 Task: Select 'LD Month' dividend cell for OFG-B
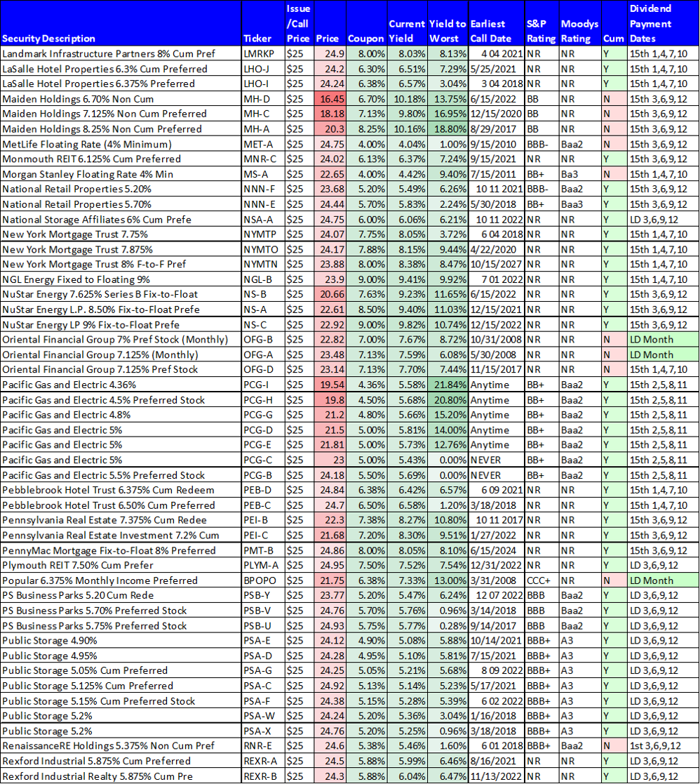coord(663,340)
